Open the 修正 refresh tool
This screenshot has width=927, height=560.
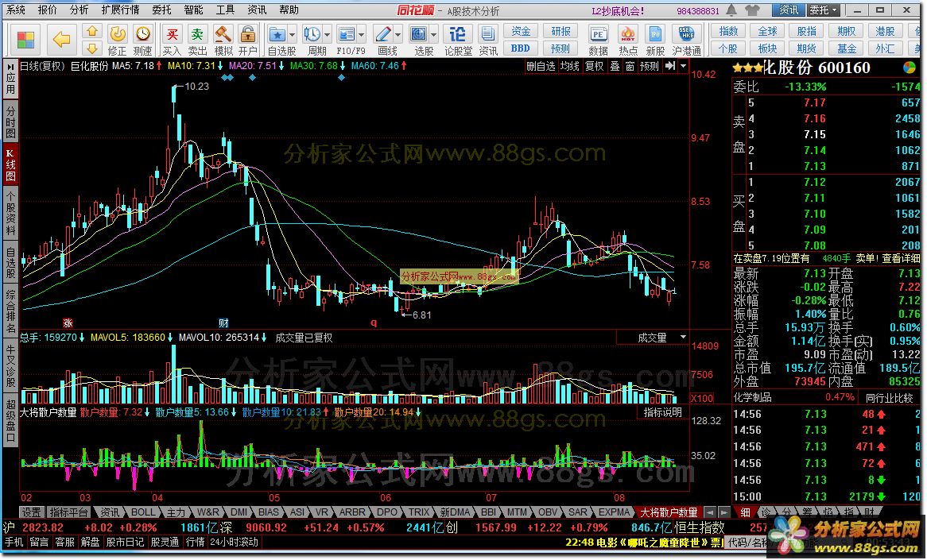pos(117,41)
